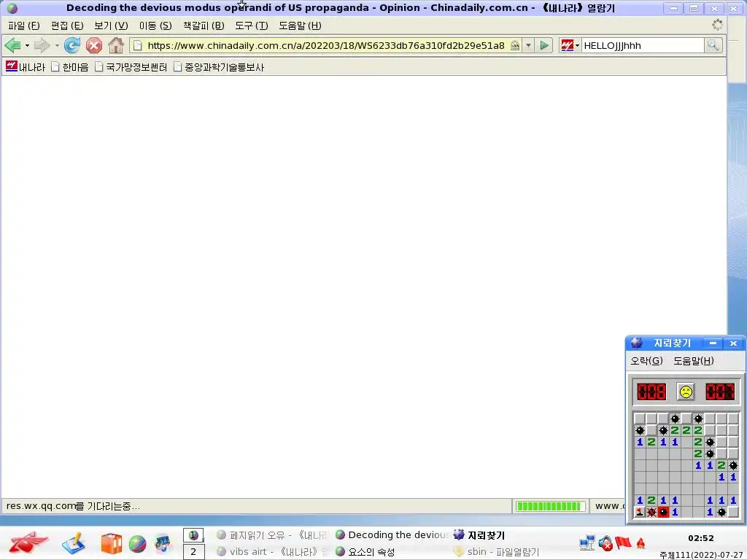Click the network connection tray icon
The height and width of the screenshot is (560, 747).
click(587, 543)
